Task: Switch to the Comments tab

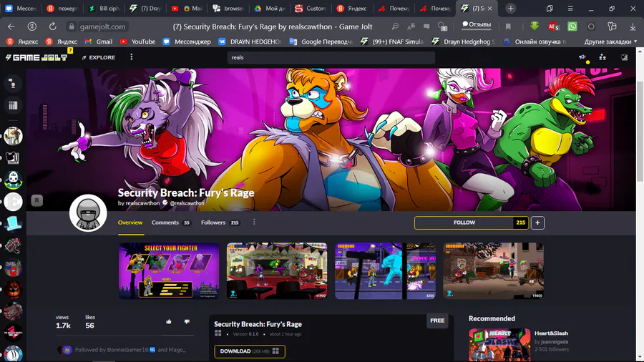Action: pyautogui.click(x=171, y=222)
